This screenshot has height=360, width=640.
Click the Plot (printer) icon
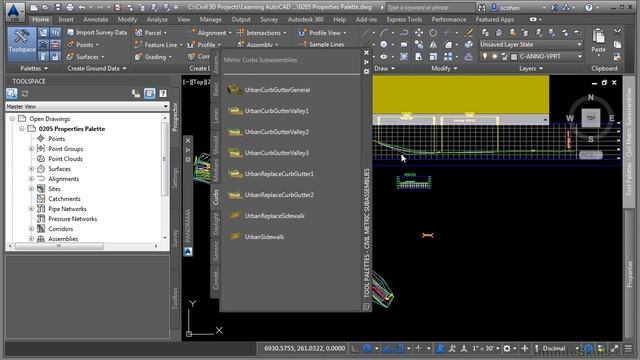tap(70, 7)
